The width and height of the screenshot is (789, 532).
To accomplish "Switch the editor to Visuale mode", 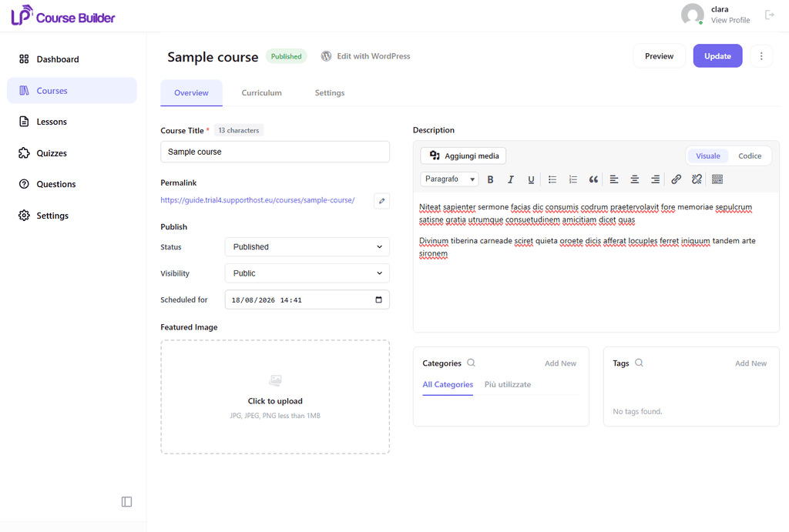I will point(707,156).
